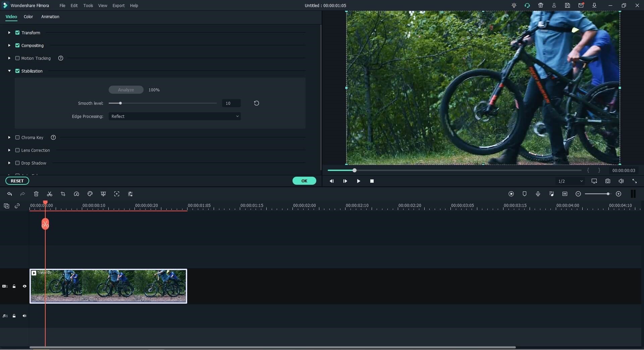Click the render preview icon
Viewport: 644px width, 350px height.
click(511, 194)
